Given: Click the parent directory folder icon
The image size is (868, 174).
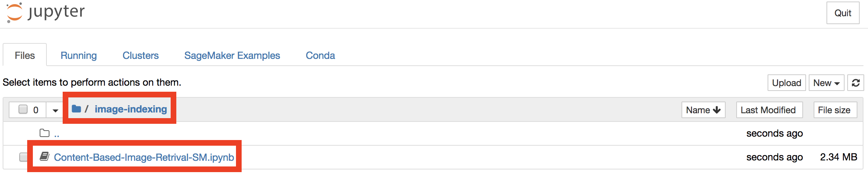Looking at the screenshot, I should click(x=45, y=133).
